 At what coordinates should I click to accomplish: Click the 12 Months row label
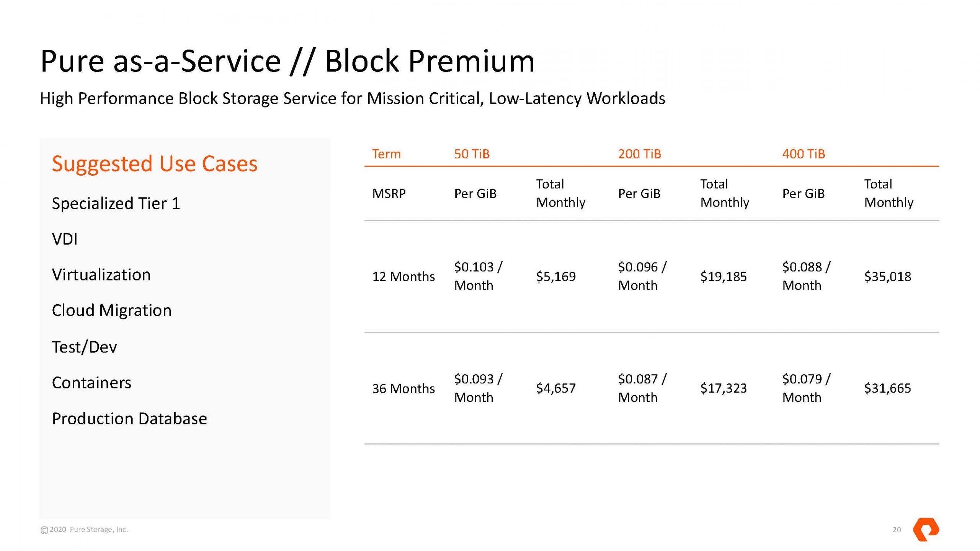[x=403, y=276]
